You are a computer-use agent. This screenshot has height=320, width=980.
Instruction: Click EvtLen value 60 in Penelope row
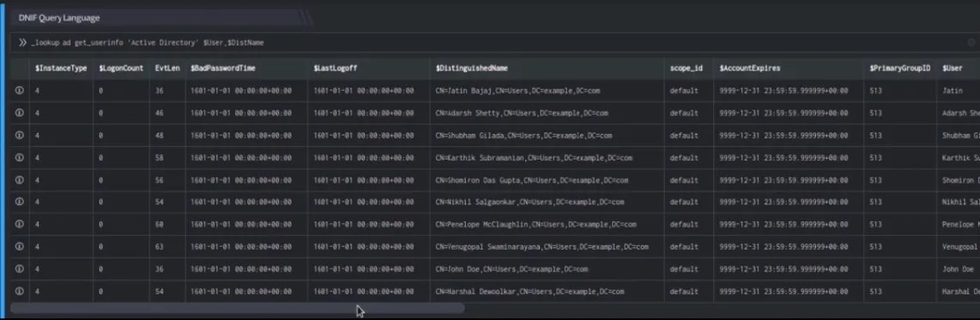pos(160,225)
